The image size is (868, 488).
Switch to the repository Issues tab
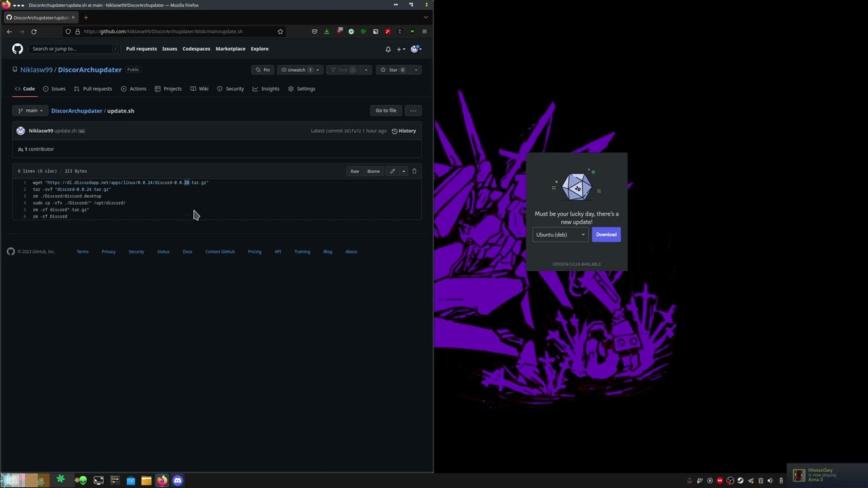click(x=54, y=89)
